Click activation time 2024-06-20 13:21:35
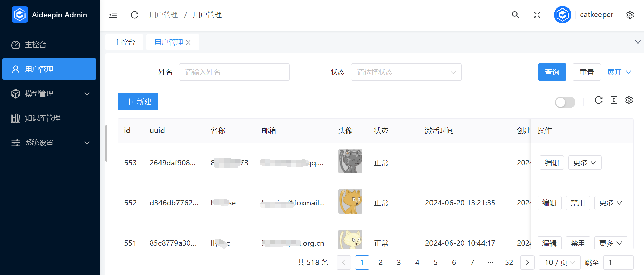 [460, 203]
